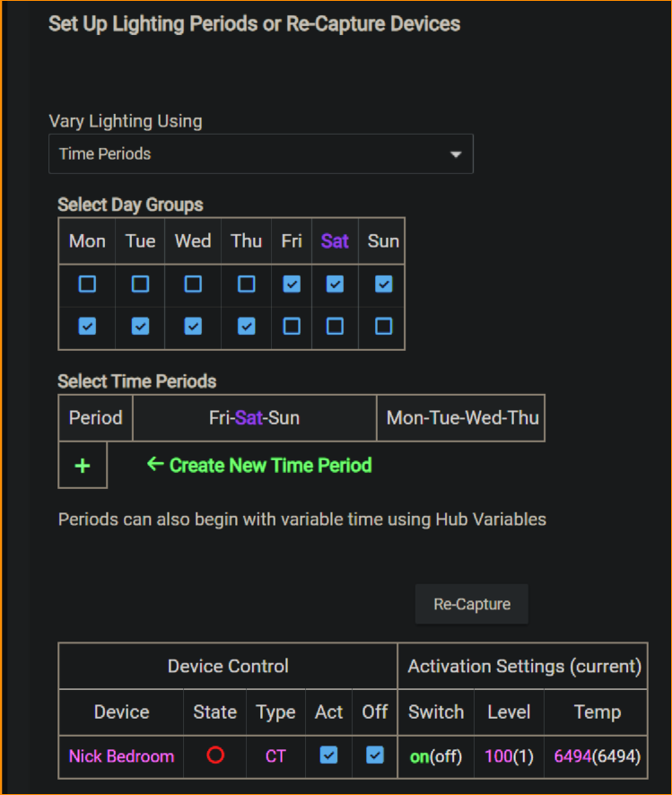Click the 100 level value for Nick Bedroom
The height and width of the screenshot is (795, 672).
pyautogui.click(x=498, y=756)
